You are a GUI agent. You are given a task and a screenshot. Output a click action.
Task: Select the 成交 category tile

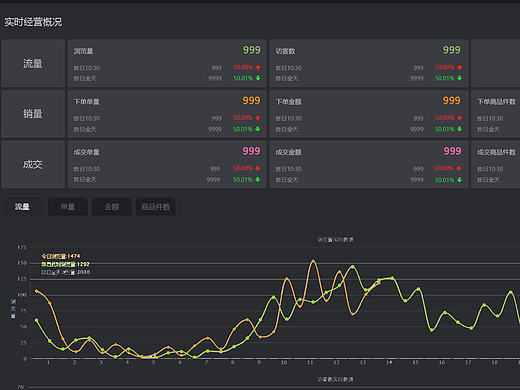(x=33, y=164)
